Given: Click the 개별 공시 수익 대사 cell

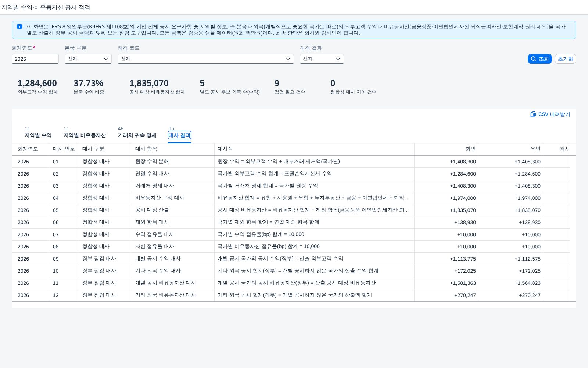Looking at the screenshot, I should click(173, 259).
